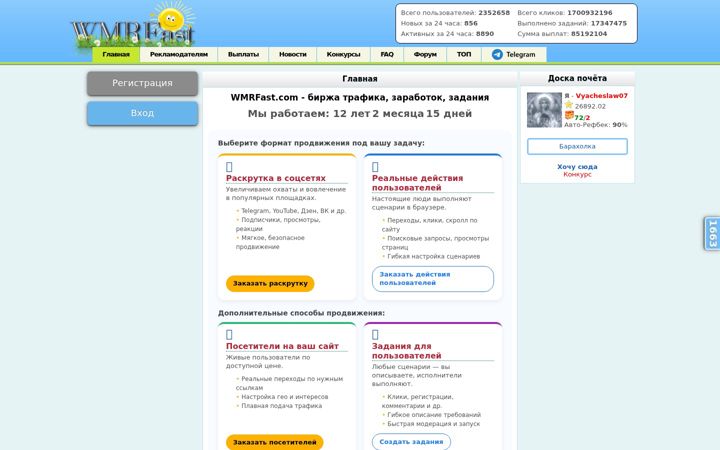The image size is (720, 450).
Task: Click the Заказать посетителей button
Action: coord(275,442)
